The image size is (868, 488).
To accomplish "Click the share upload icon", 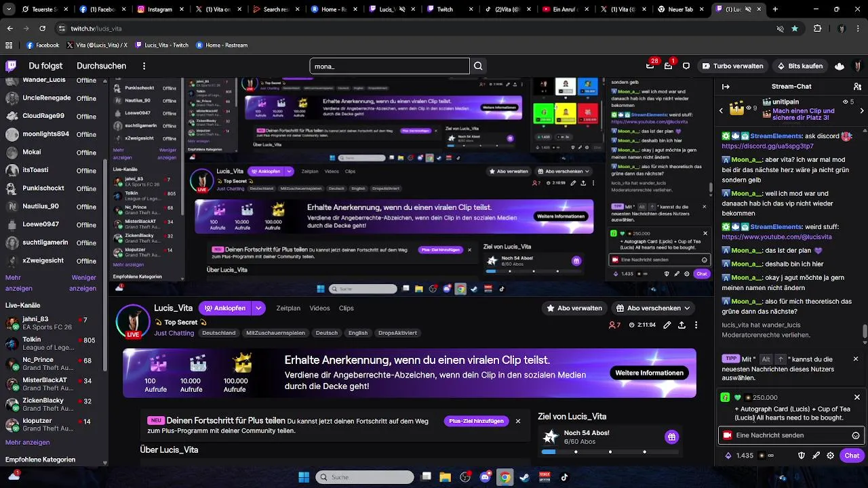I will tap(682, 325).
